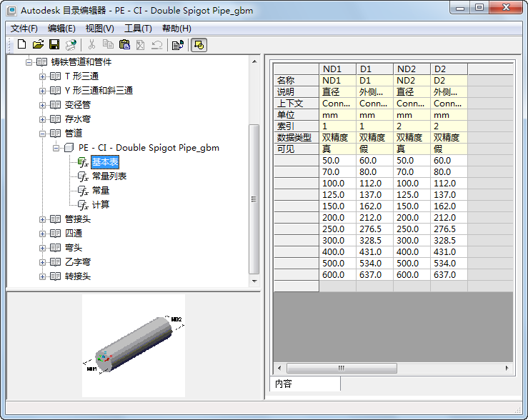
Task: Click the properties list toolbar icon
Action: pyautogui.click(x=177, y=45)
